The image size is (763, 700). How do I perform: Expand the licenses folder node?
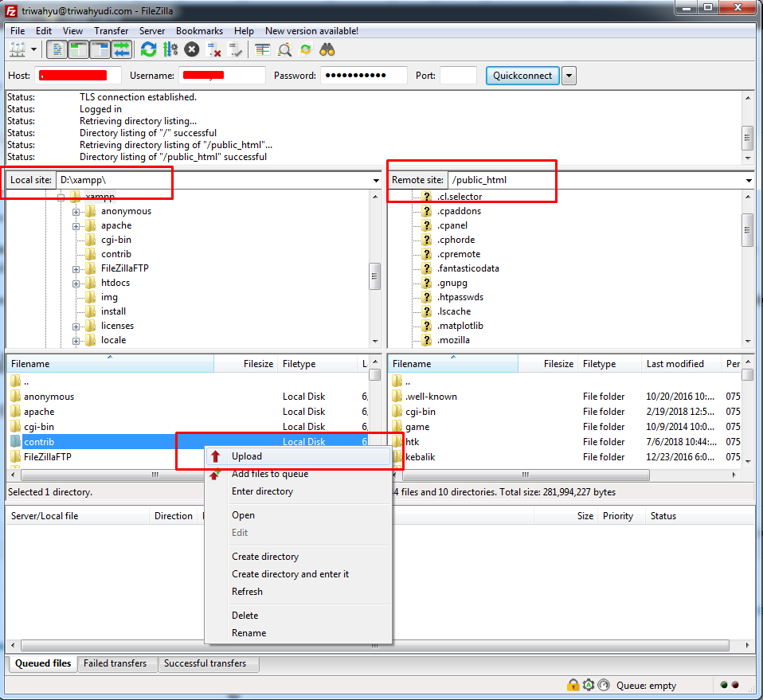point(76,327)
